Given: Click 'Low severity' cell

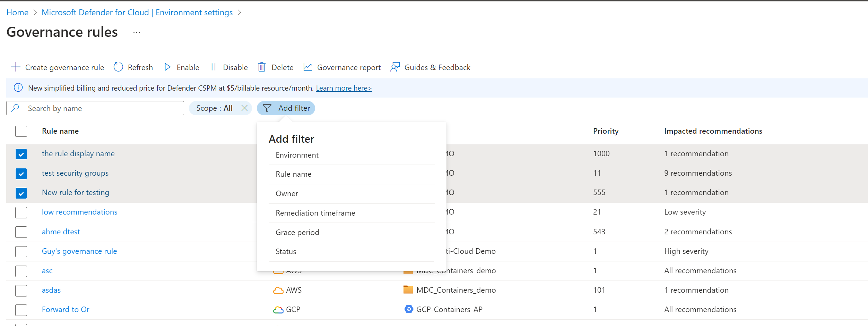Looking at the screenshot, I should [x=685, y=212].
